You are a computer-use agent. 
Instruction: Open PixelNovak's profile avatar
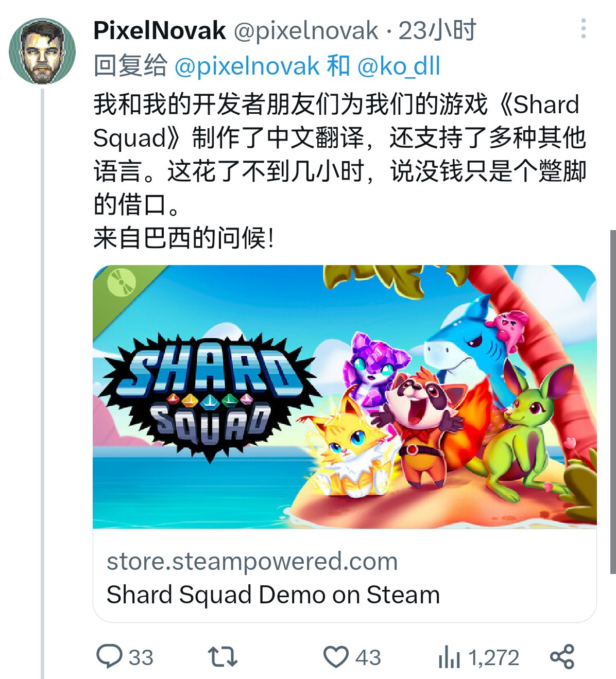click(x=42, y=51)
